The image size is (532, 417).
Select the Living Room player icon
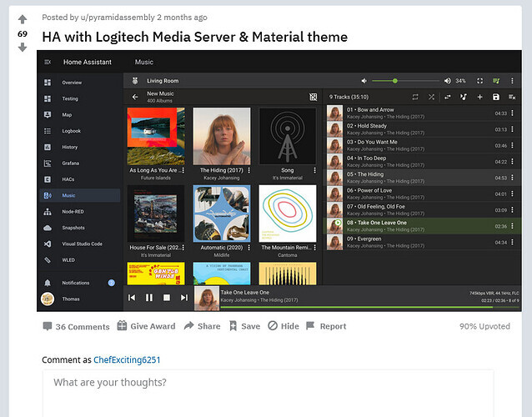pos(135,81)
